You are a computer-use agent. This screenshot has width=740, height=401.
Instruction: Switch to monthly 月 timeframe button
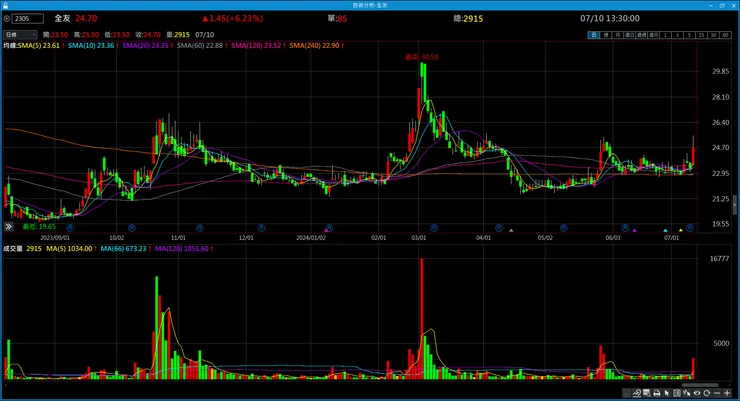pos(617,35)
